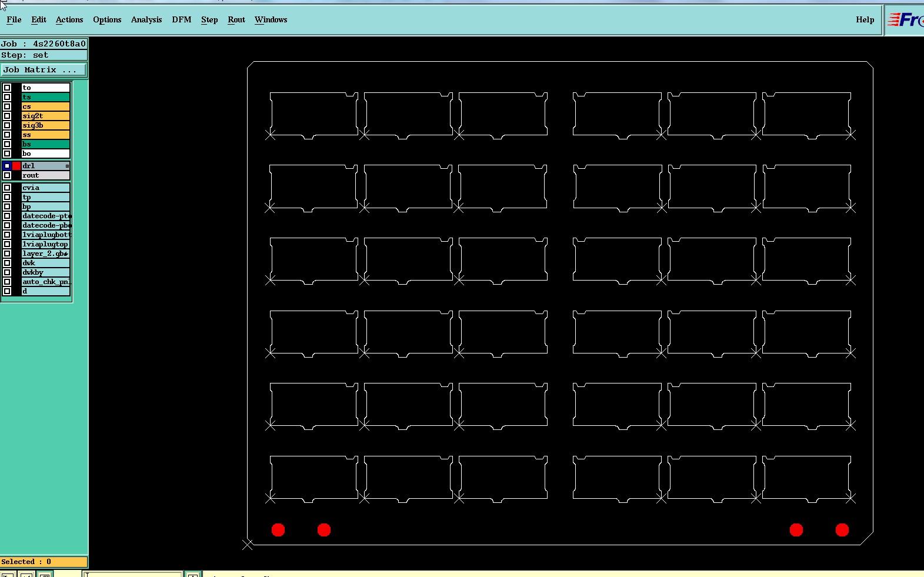Click the small expand icon on drl row

(x=67, y=166)
